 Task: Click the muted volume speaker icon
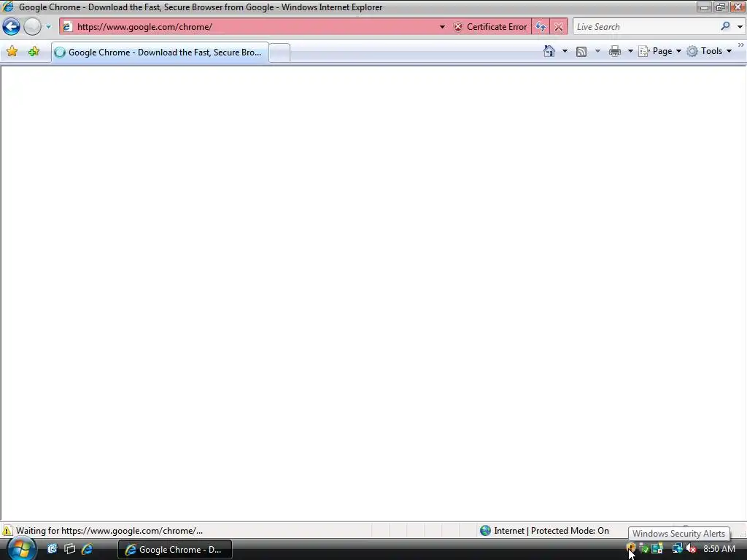pos(691,548)
